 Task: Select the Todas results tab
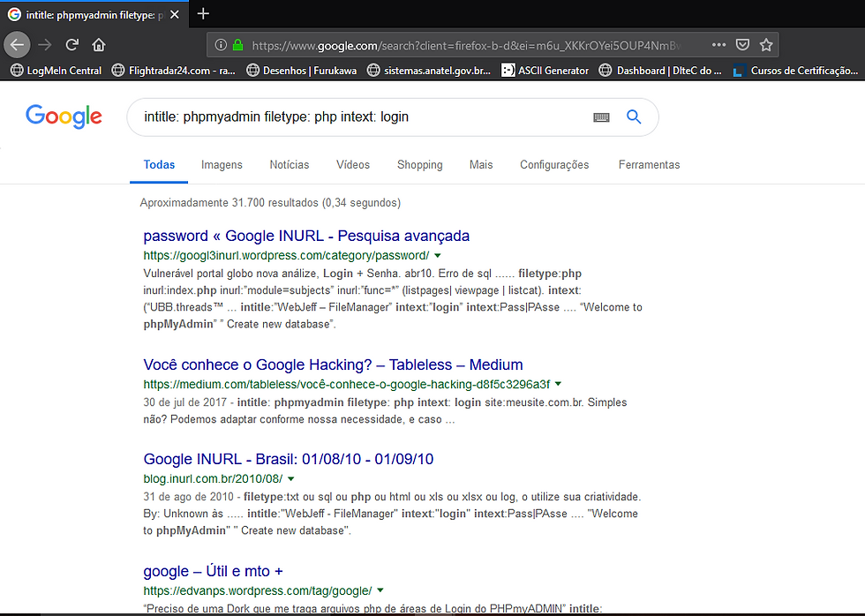(159, 165)
